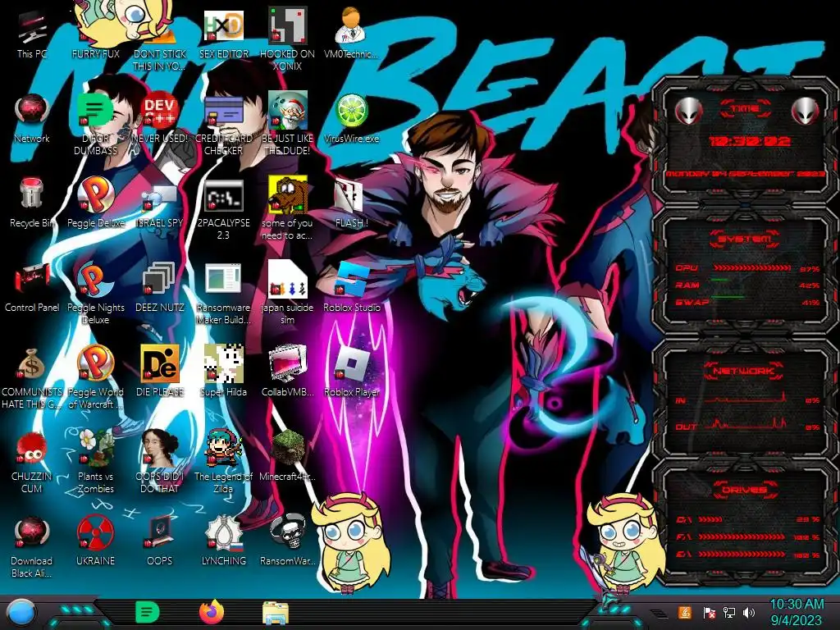Select the Super Hilda icon
The height and width of the screenshot is (630, 840).
click(223, 372)
